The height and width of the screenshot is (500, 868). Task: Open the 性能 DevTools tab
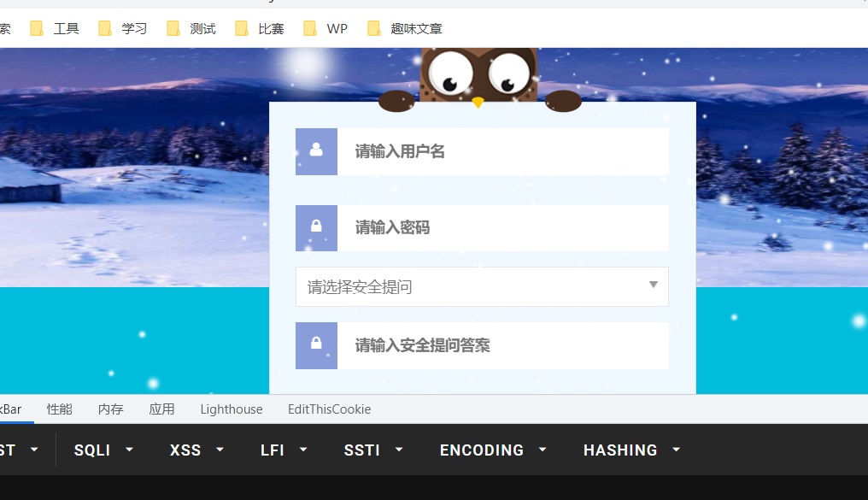pos(60,409)
